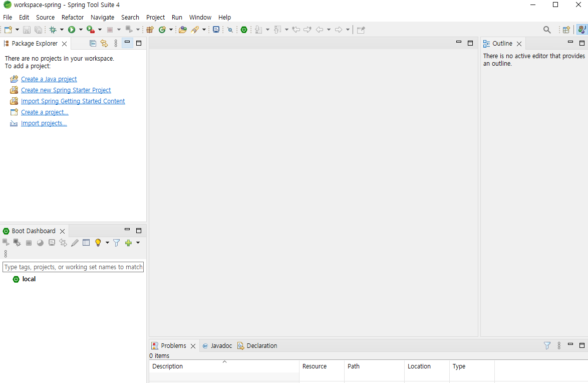
Task: Sort Problems by Description column header
Action: coord(224,366)
